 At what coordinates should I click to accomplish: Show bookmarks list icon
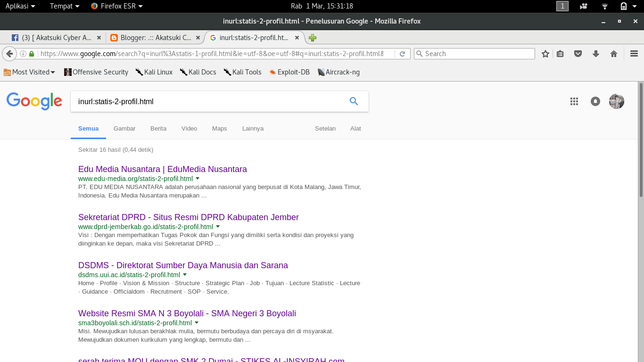point(560,54)
